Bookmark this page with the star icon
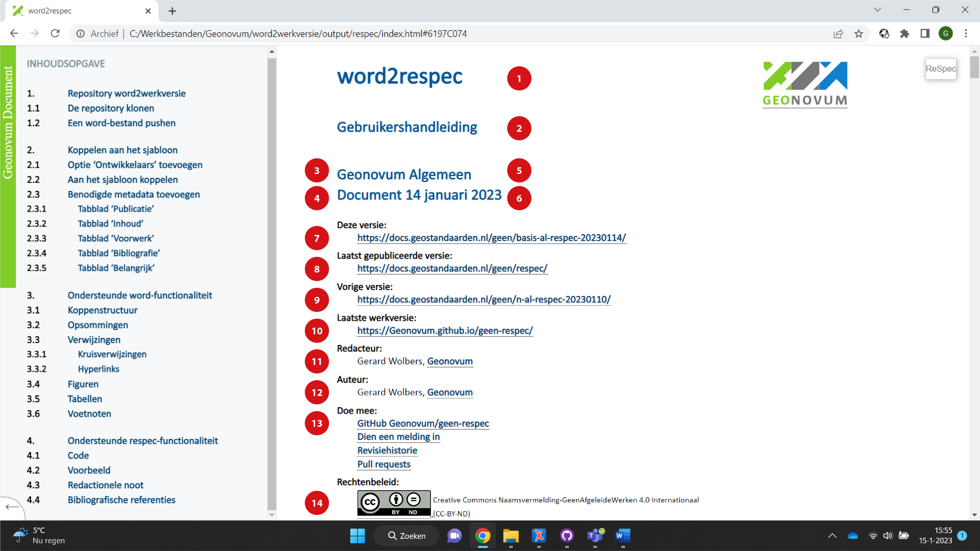 coord(859,34)
